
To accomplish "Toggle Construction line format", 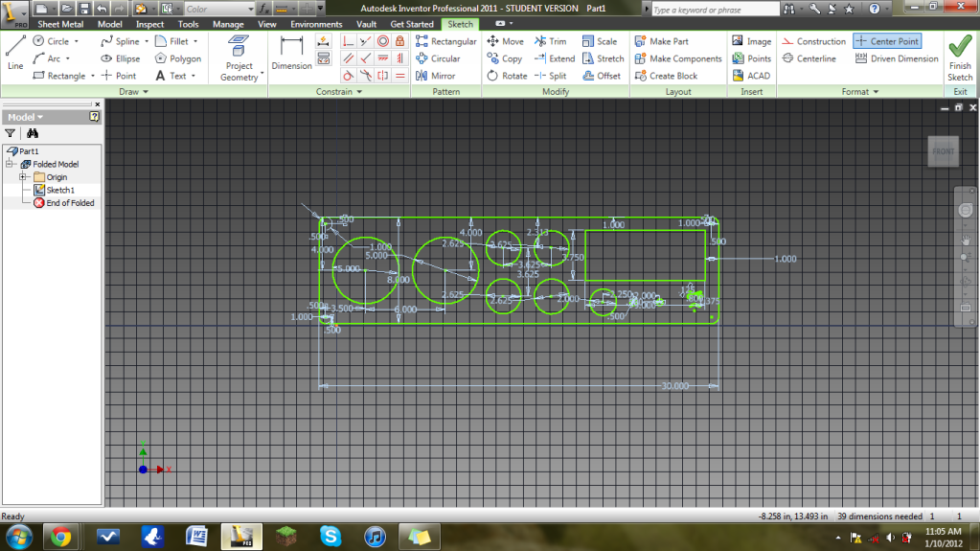I will point(813,41).
